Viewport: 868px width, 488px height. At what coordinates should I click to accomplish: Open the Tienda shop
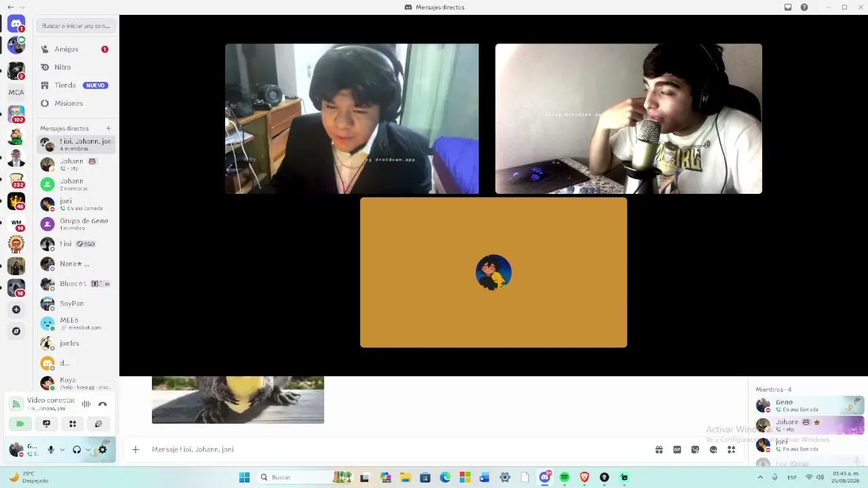[x=76, y=85]
